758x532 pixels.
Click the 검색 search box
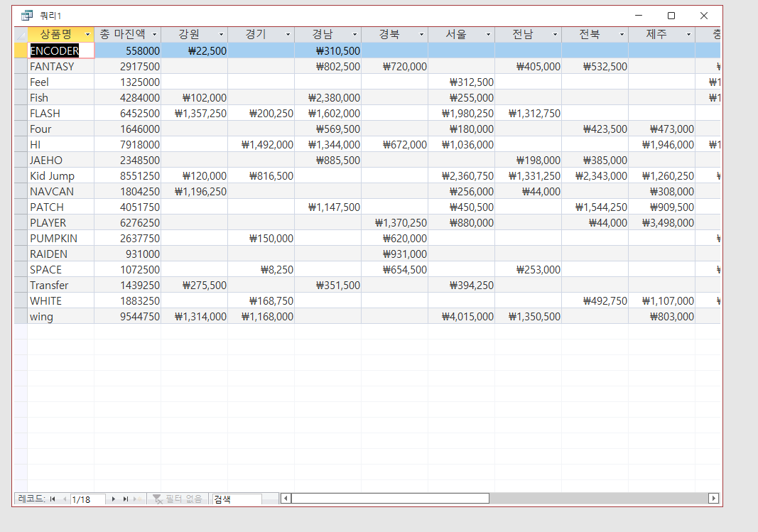[237, 499]
